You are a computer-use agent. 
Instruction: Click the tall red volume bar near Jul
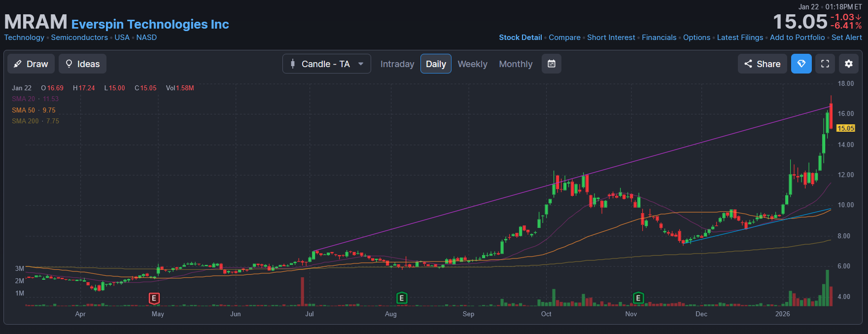click(x=302, y=292)
